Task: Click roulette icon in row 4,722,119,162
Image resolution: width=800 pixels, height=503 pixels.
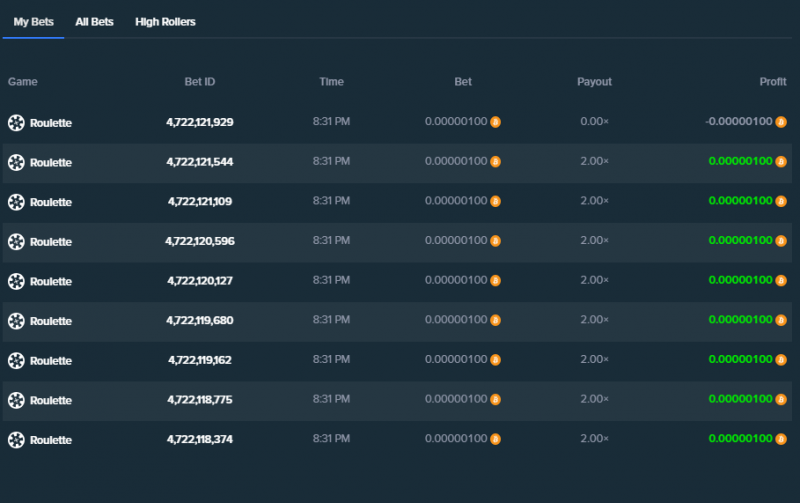Action: pos(16,361)
